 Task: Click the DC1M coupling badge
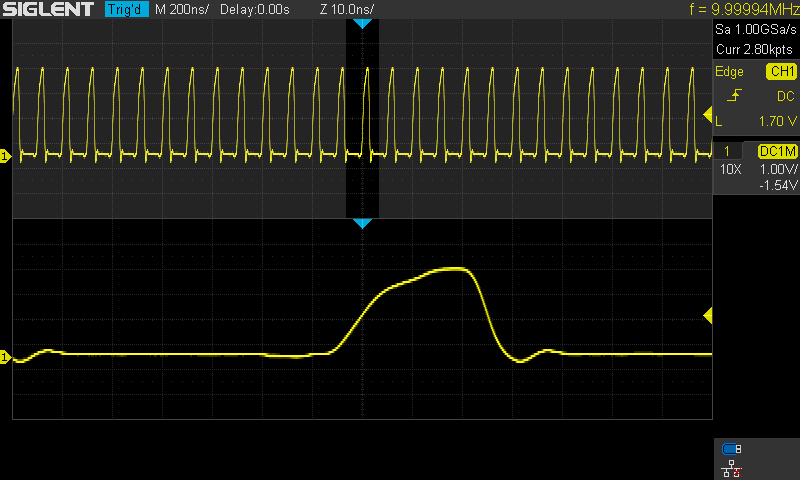click(x=778, y=151)
